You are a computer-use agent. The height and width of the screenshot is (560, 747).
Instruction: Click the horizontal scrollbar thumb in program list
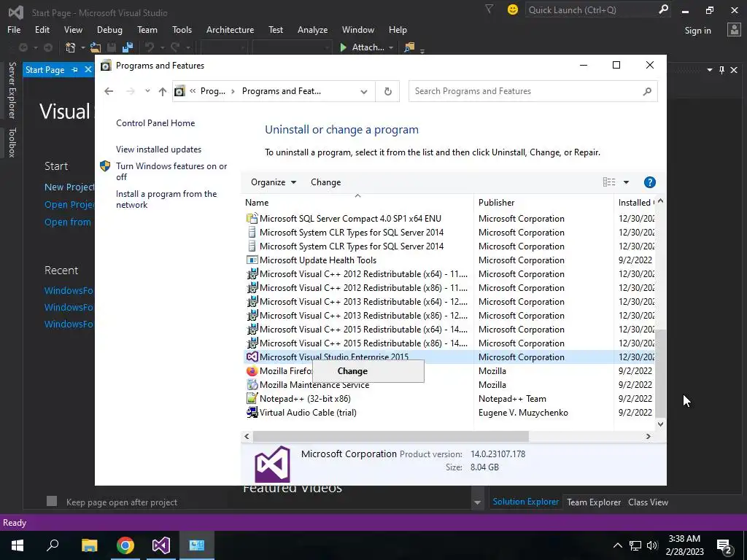pos(391,436)
